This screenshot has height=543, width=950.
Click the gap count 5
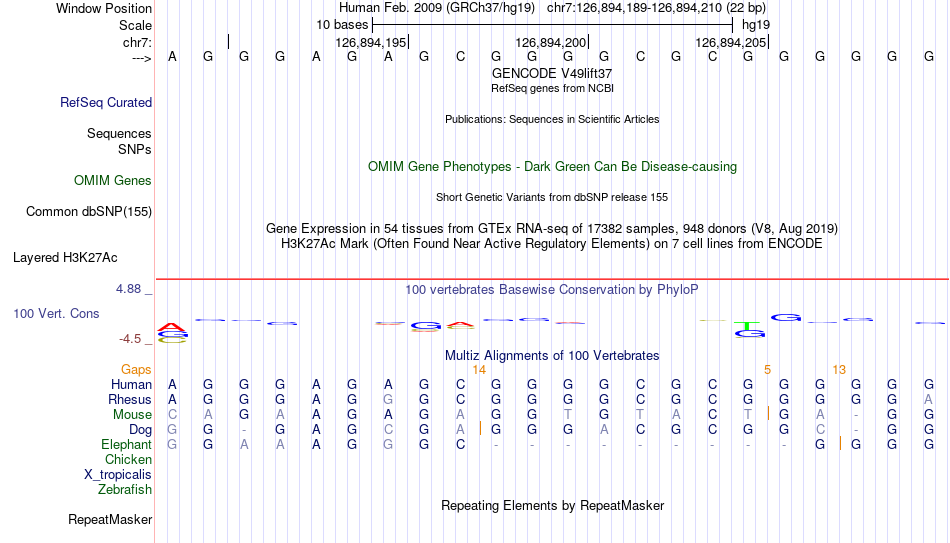point(767,370)
